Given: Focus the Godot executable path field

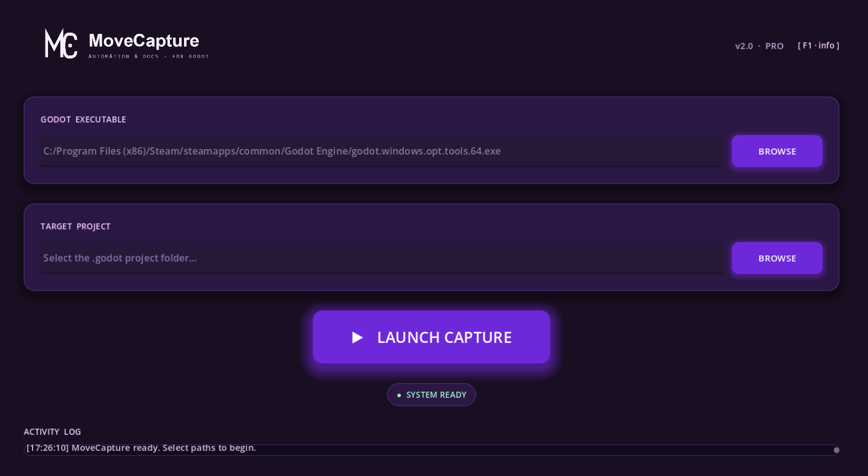Looking at the screenshot, I should click(382, 151).
